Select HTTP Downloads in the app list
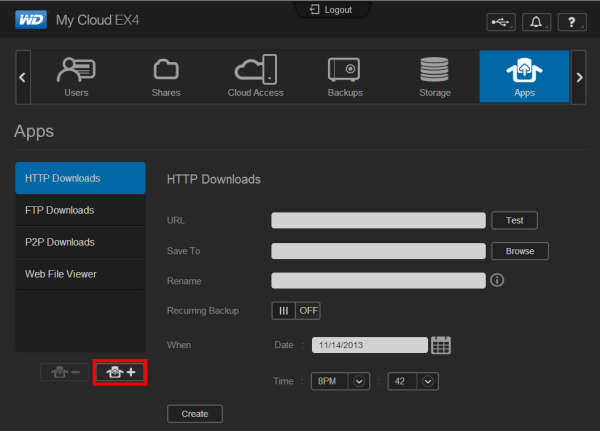600x431 pixels. 80,178
